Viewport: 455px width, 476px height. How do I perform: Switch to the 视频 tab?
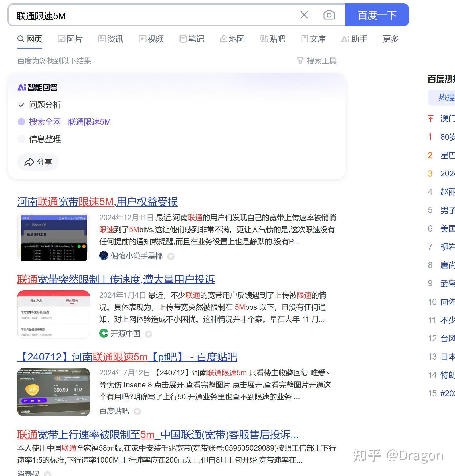point(151,39)
